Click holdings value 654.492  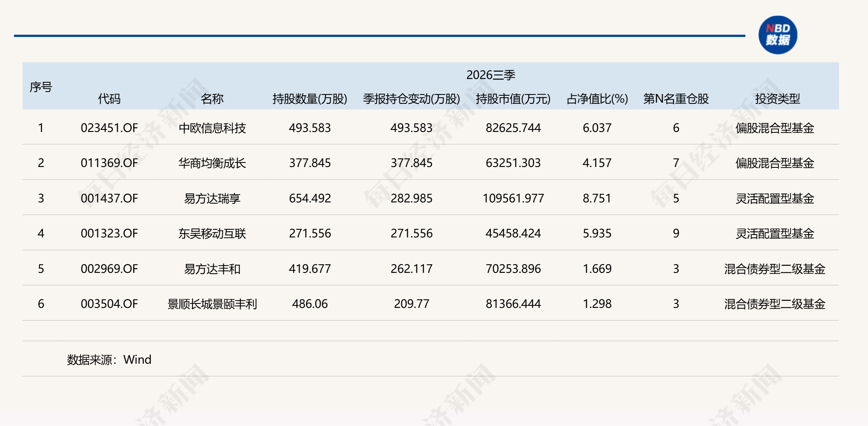[x=310, y=198]
